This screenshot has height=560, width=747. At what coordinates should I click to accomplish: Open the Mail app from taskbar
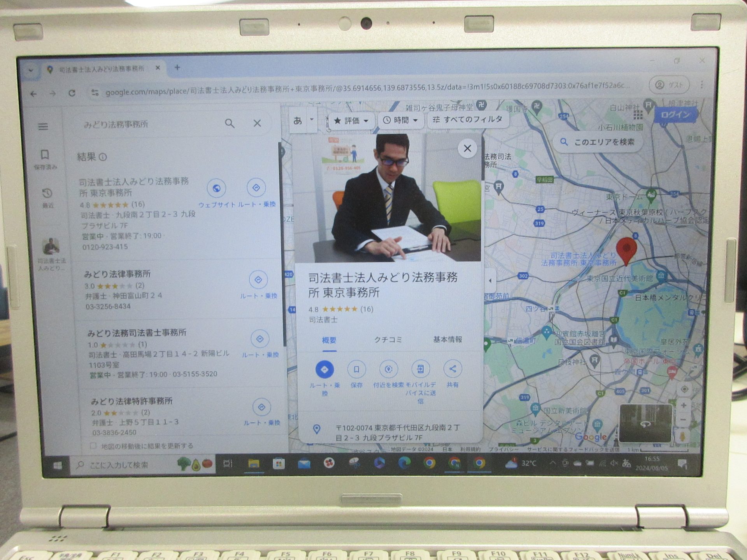point(304,464)
